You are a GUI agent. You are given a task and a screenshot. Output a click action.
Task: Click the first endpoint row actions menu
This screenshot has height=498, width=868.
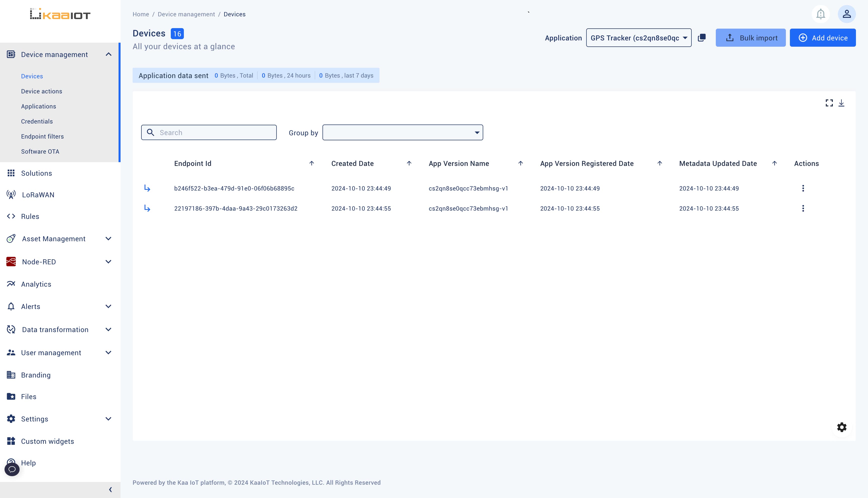[x=803, y=188]
